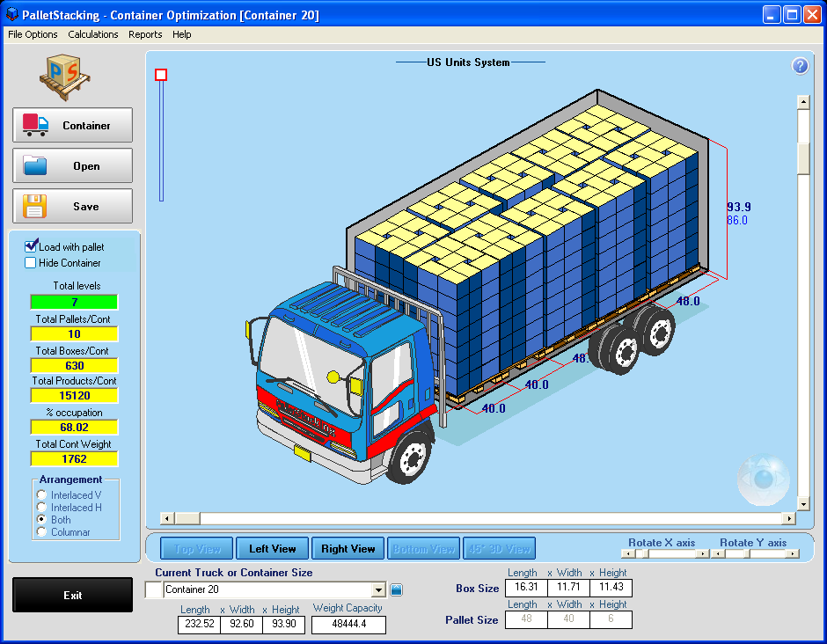827x644 pixels.
Task: Click the Rotate X axis slider
Action: pos(665,553)
